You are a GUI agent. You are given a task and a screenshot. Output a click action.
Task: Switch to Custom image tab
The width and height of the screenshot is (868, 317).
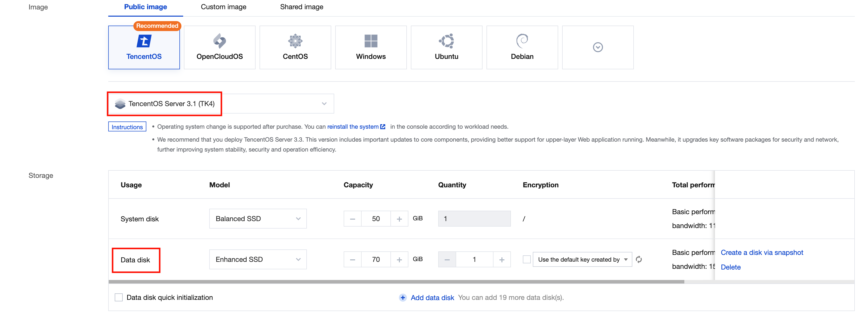coord(223,7)
